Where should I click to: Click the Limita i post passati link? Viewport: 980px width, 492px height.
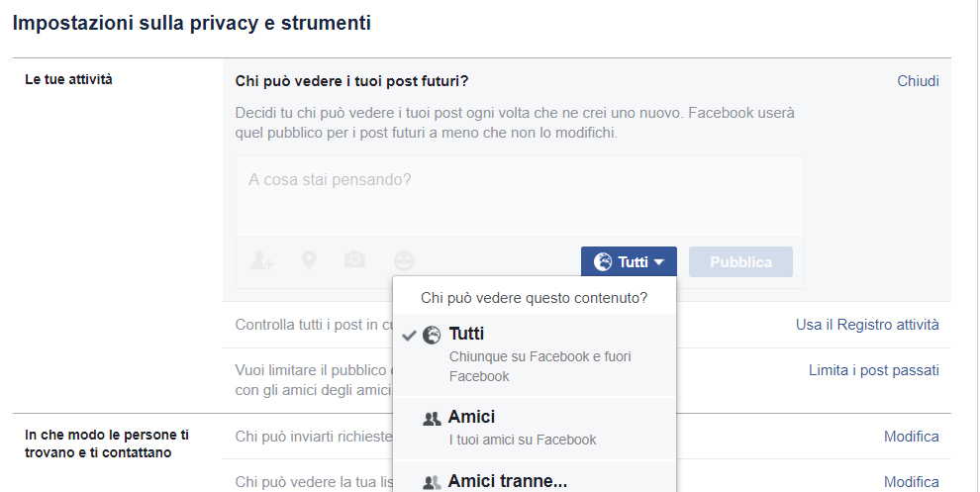pyautogui.click(x=873, y=370)
